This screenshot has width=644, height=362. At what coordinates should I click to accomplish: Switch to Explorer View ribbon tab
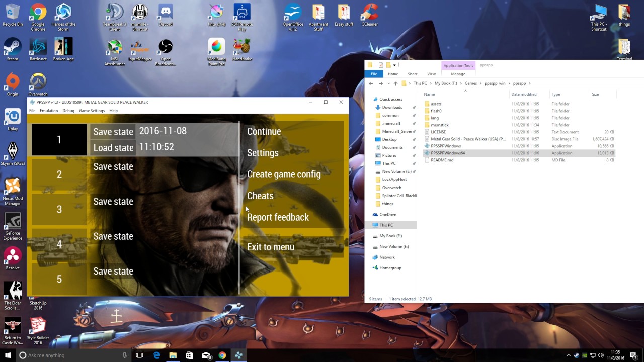click(431, 74)
